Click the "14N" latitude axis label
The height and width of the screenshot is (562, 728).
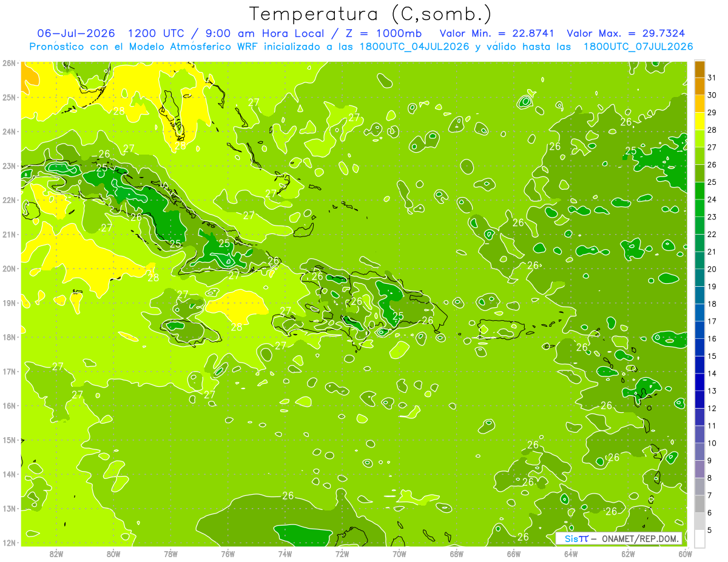click(9, 474)
